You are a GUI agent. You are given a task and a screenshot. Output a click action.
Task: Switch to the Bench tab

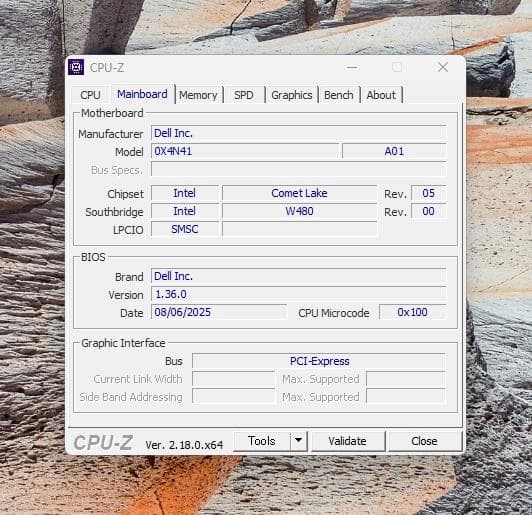[339, 95]
